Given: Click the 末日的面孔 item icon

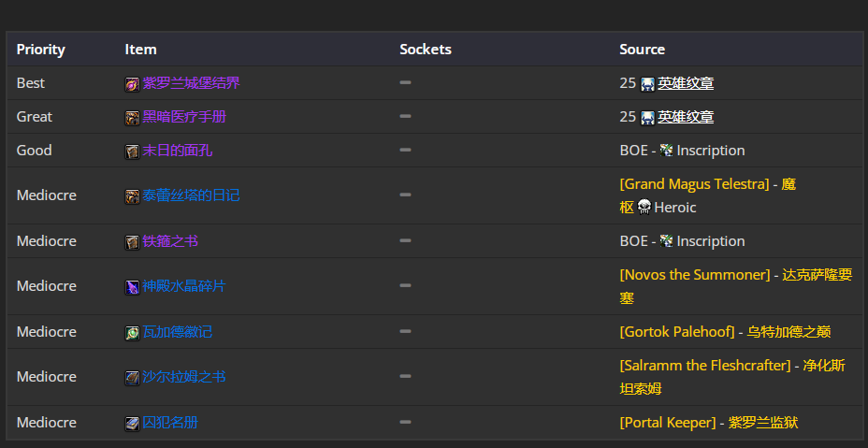Looking at the screenshot, I should click(x=132, y=152).
